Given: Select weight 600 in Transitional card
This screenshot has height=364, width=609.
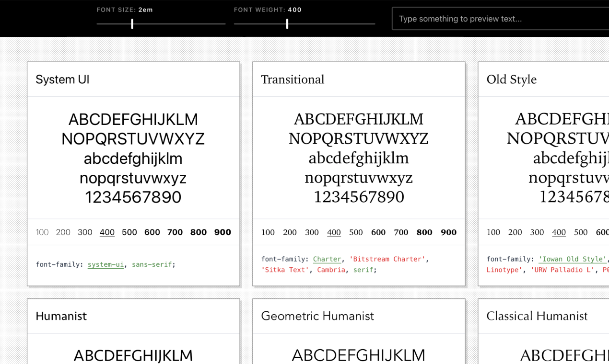Looking at the screenshot, I should tap(378, 232).
